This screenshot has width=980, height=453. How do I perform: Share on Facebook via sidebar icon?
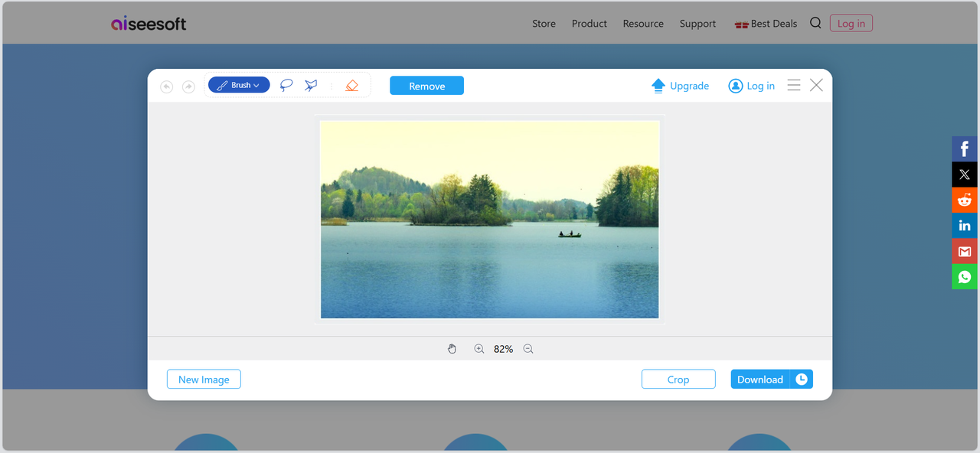click(965, 149)
